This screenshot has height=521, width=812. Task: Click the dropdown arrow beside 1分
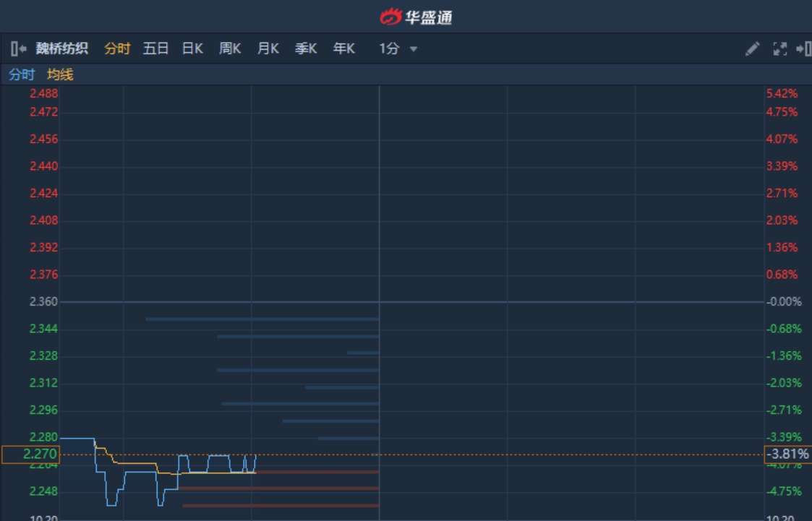[x=414, y=49]
